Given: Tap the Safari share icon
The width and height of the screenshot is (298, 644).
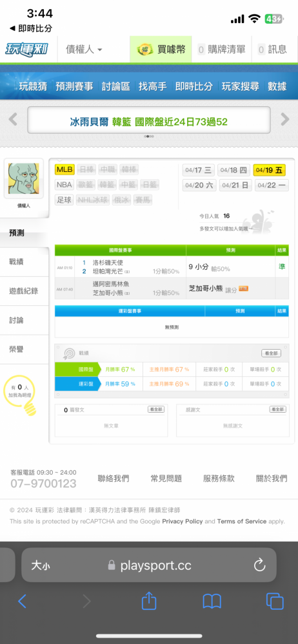Looking at the screenshot, I should [x=149, y=601].
